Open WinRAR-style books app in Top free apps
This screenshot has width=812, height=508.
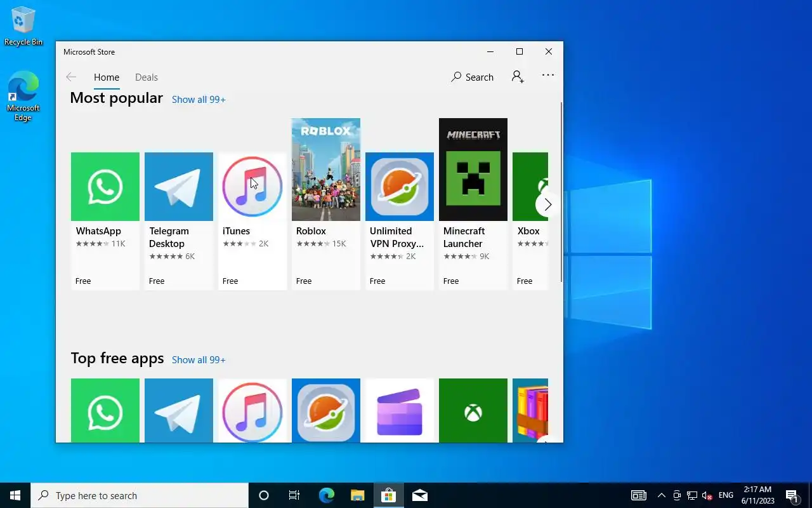coord(530,410)
